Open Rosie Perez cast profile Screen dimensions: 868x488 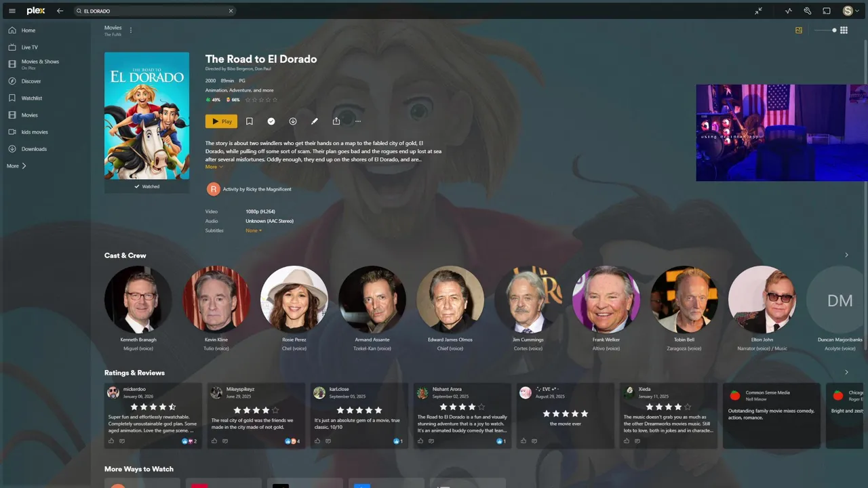click(x=294, y=300)
